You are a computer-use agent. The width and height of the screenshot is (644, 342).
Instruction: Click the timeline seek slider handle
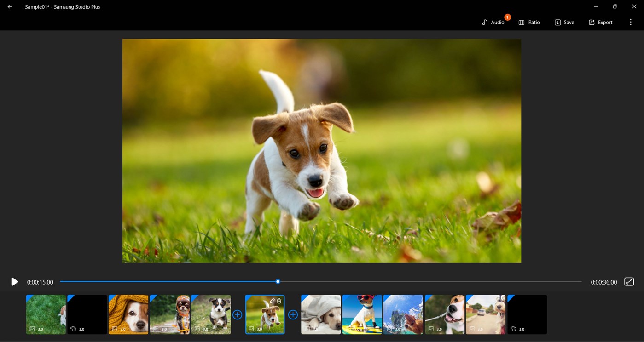click(278, 281)
